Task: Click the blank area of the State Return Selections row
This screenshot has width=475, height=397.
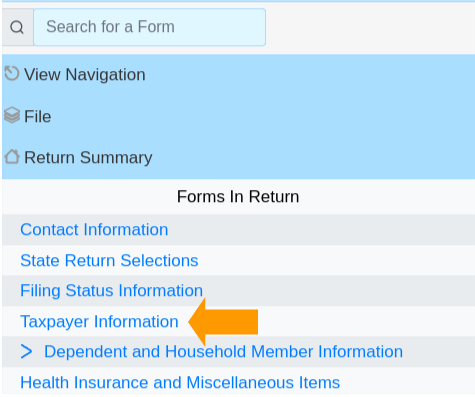Action: pos(335,260)
